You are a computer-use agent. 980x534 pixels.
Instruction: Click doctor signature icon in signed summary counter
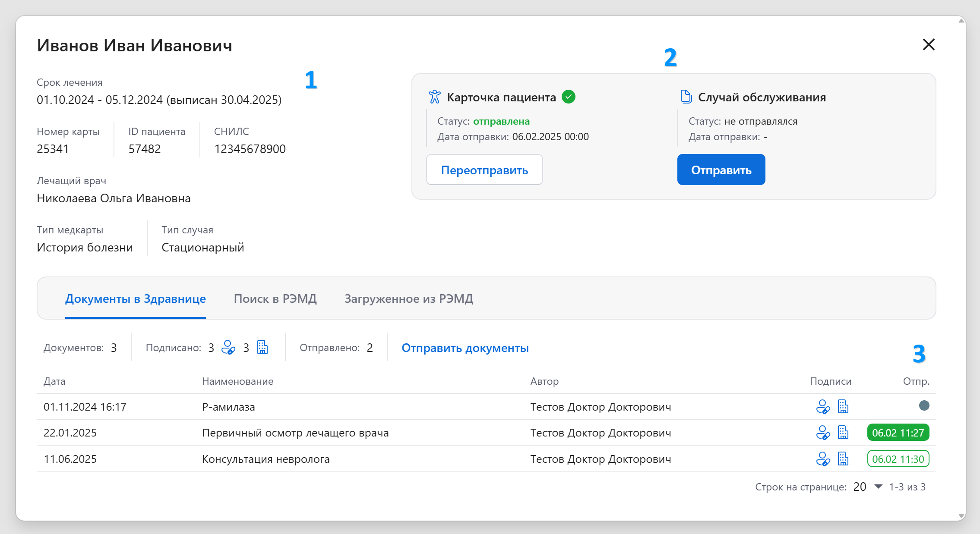click(x=228, y=348)
